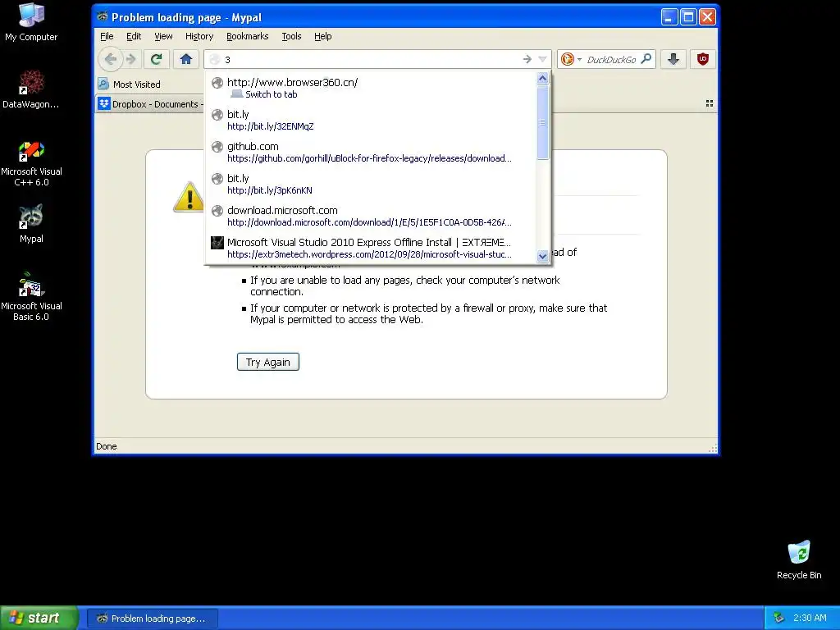Click the extr3metech favicon in suggestions
840x630 pixels.
(x=217, y=243)
